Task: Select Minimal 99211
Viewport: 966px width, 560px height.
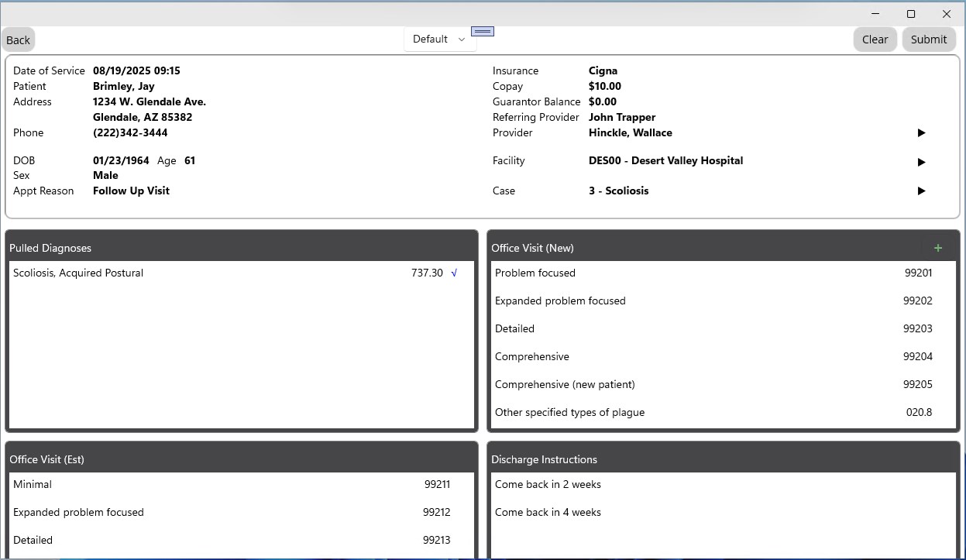Action: click(241, 484)
